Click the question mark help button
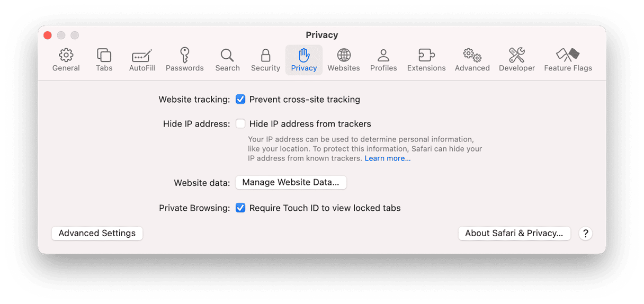Image resolution: width=644 pixels, height=304 pixels. 585,233
